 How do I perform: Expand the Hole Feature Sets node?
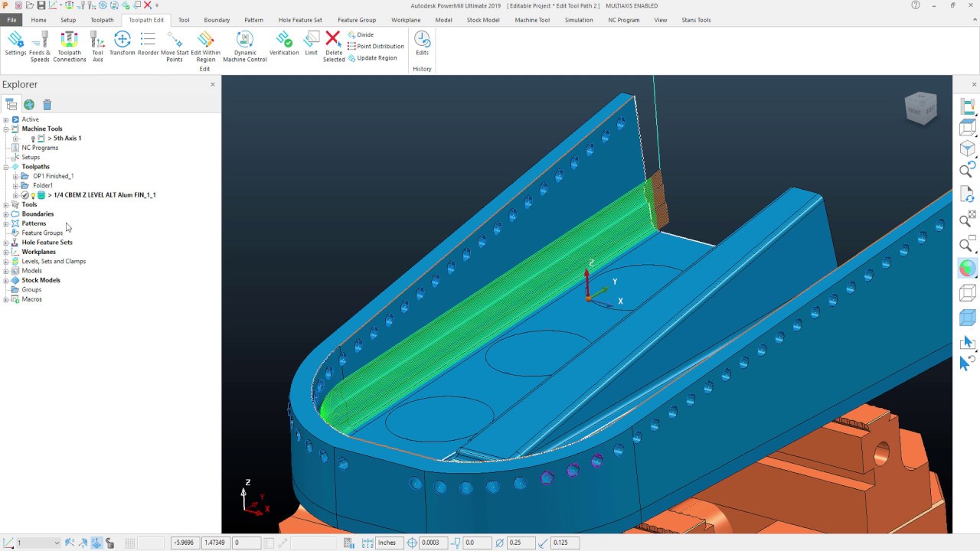point(6,242)
